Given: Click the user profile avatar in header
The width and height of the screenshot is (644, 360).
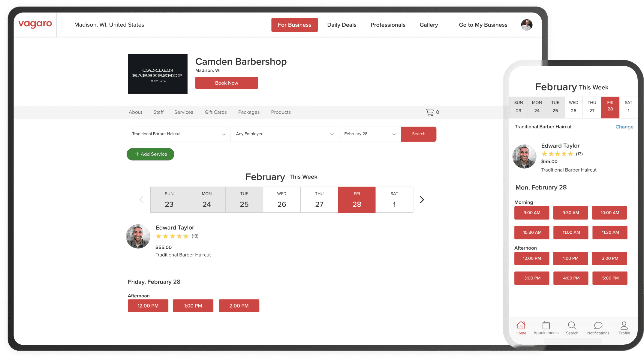Looking at the screenshot, I should click(526, 25).
